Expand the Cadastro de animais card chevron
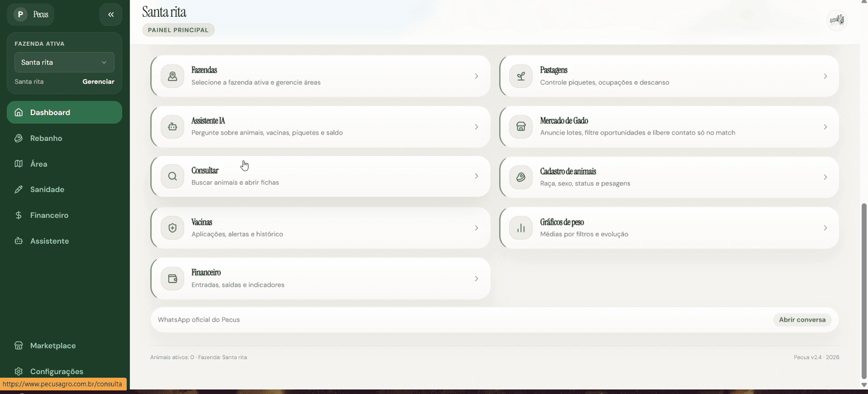 [x=825, y=177]
